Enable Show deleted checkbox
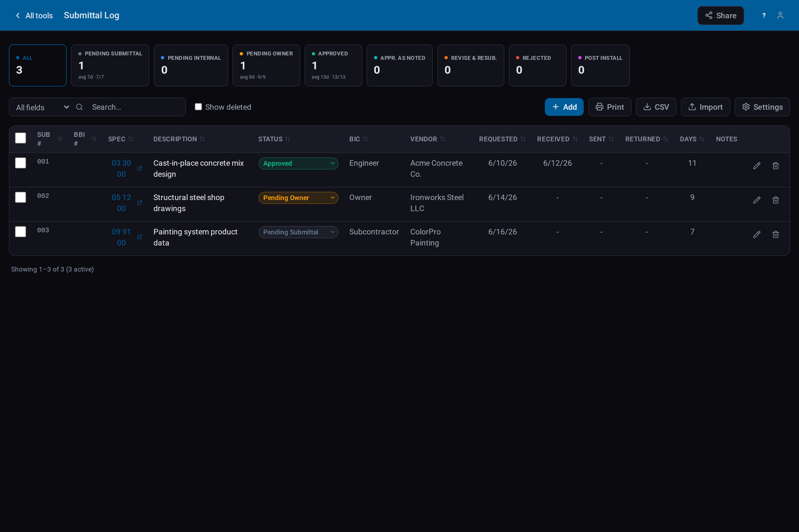Image resolution: width=799 pixels, height=532 pixels. 198,107
